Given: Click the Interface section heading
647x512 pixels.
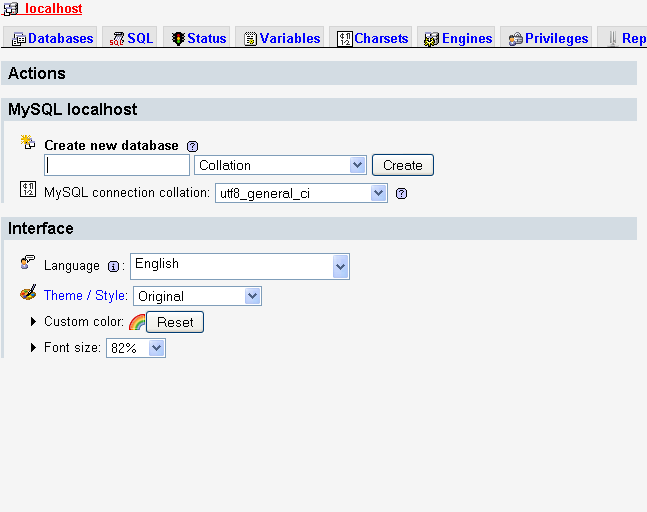Looking at the screenshot, I should [x=40, y=228].
